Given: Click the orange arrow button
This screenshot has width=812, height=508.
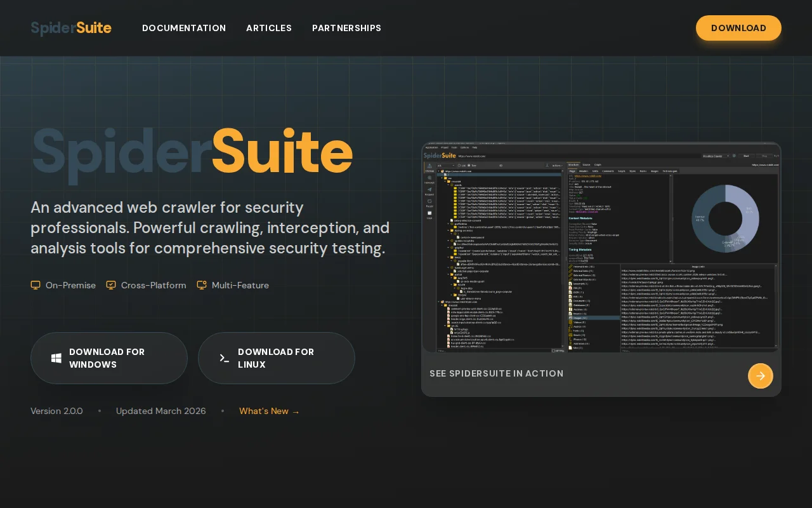Looking at the screenshot, I should coord(761,376).
